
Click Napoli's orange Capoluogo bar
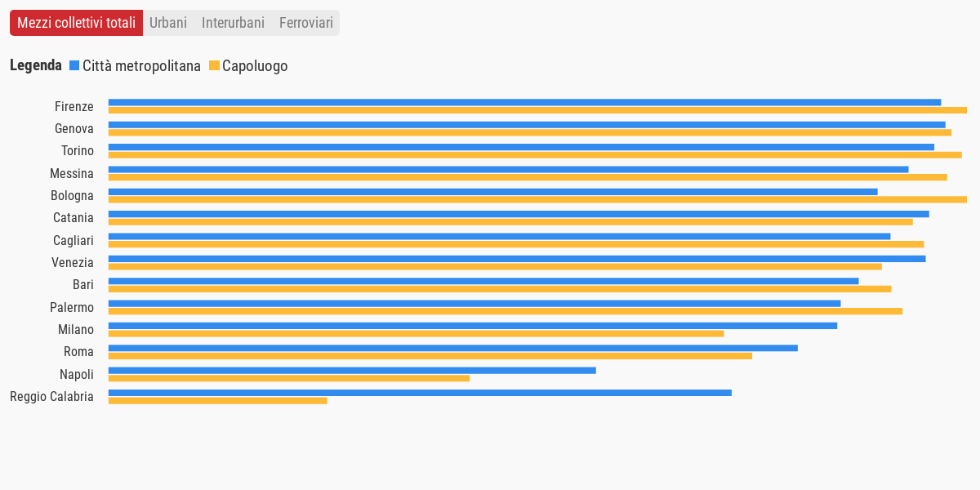[289, 378]
